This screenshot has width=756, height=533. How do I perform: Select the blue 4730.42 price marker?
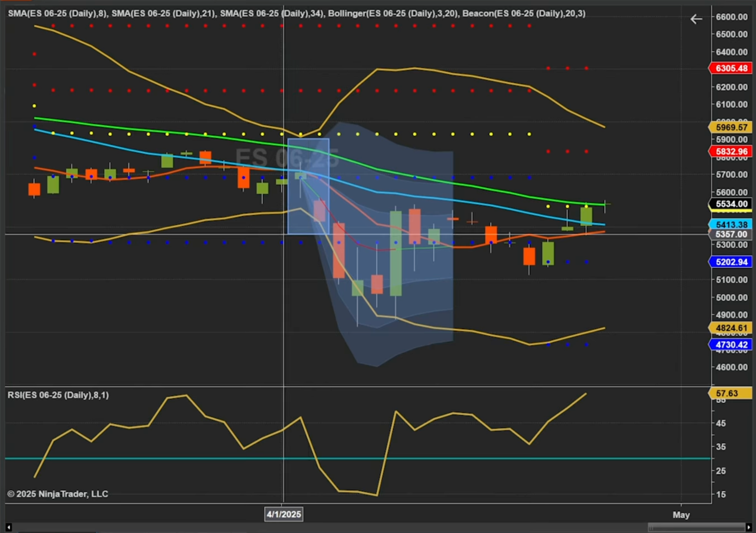coord(731,345)
